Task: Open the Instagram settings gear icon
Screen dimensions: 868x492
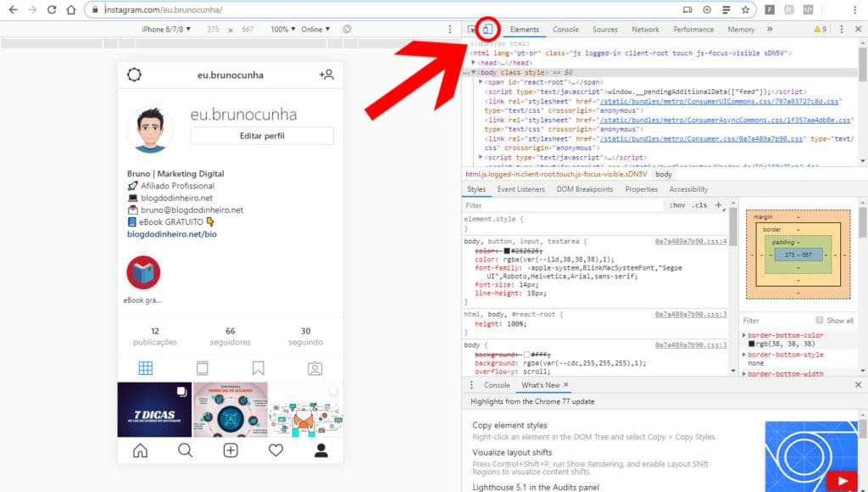Action: tap(134, 75)
